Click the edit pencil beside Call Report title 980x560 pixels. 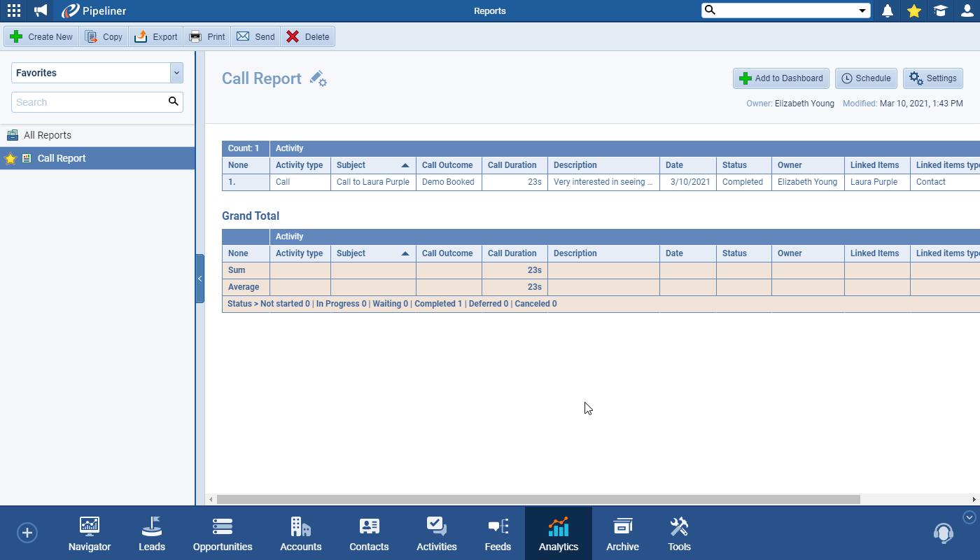[318, 78]
